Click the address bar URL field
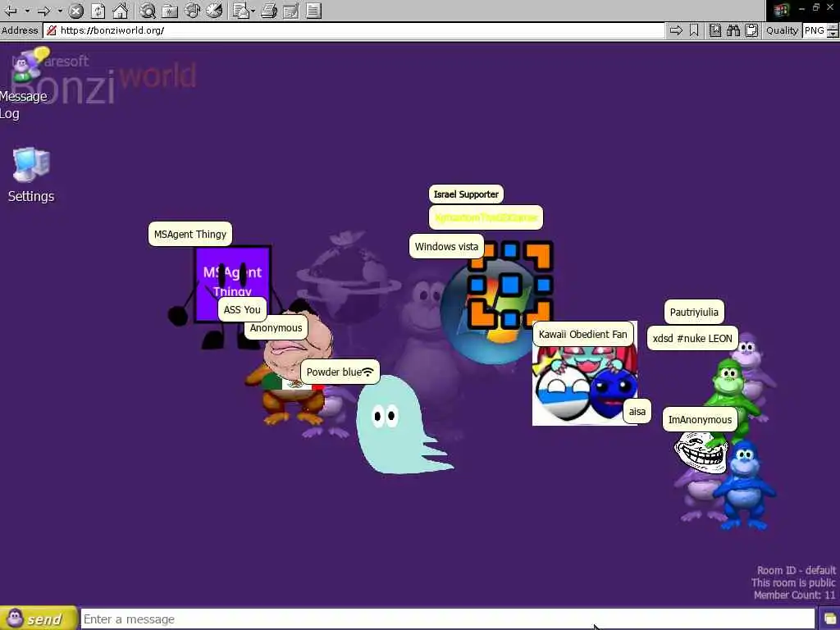Image resolution: width=840 pixels, height=630 pixels. click(354, 30)
